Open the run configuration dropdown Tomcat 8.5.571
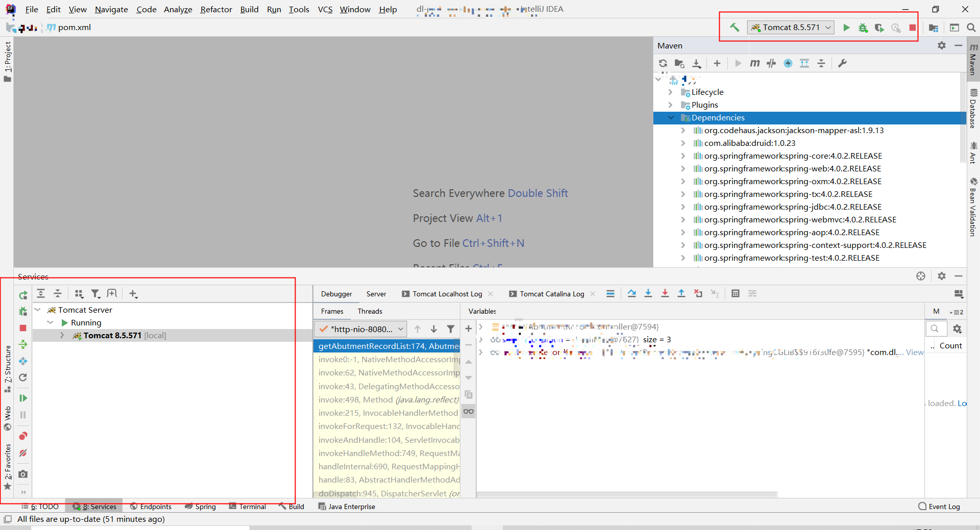Viewport: 980px width, 530px height. click(791, 28)
